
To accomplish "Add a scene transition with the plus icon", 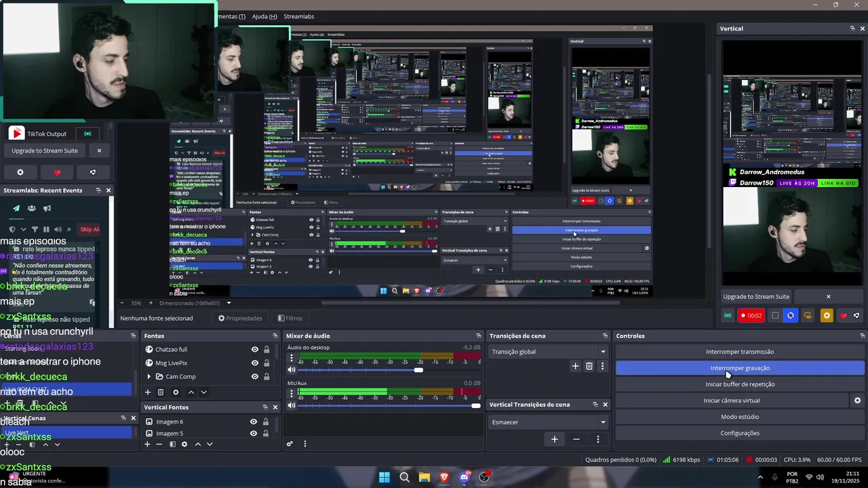I will (575, 366).
